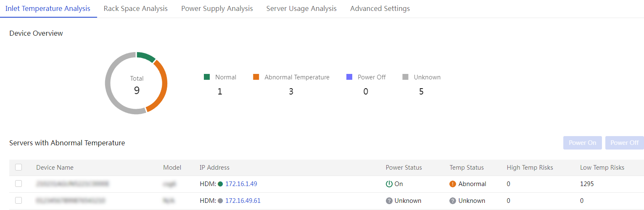Screen dimensions: 644x210
Task: Switch to the Rack Space Analysis tab
Action: tap(135, 8)
